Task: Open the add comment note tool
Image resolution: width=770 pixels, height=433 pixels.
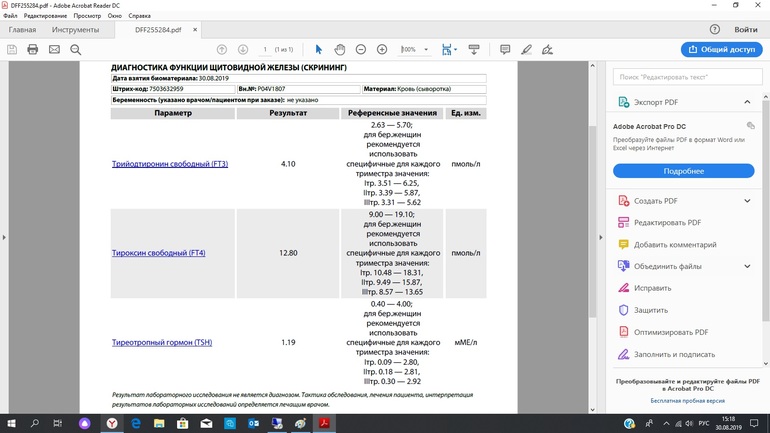Action: 505,49
